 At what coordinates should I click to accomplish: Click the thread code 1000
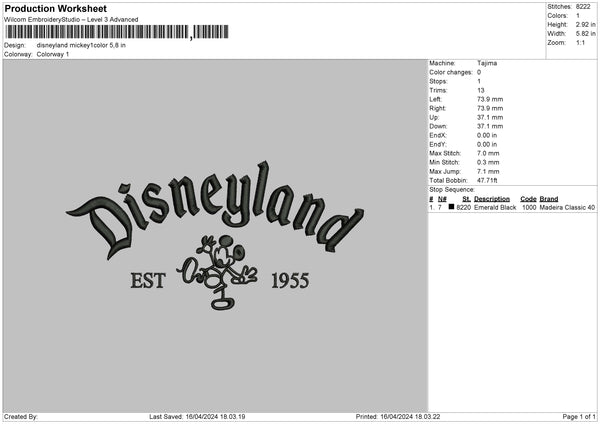(x=529, y=207)
